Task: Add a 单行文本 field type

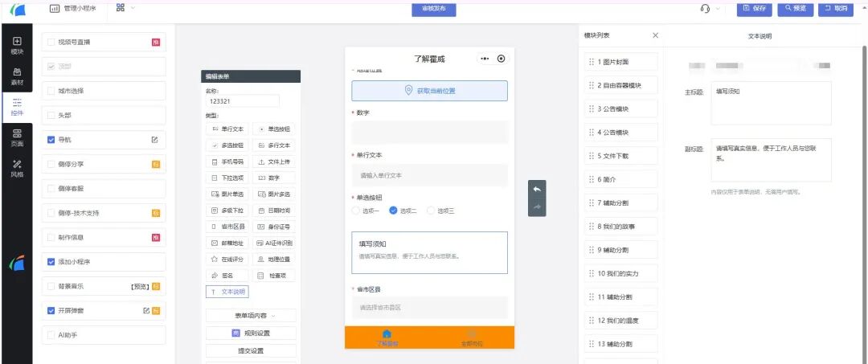Action: 227,129
